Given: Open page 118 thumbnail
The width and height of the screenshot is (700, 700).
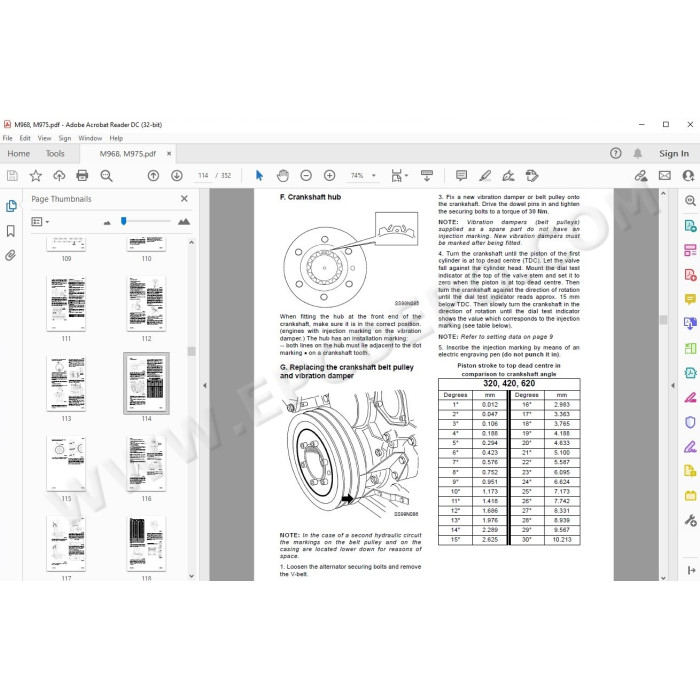Looking at the screenshot, I should click(146, 543).
